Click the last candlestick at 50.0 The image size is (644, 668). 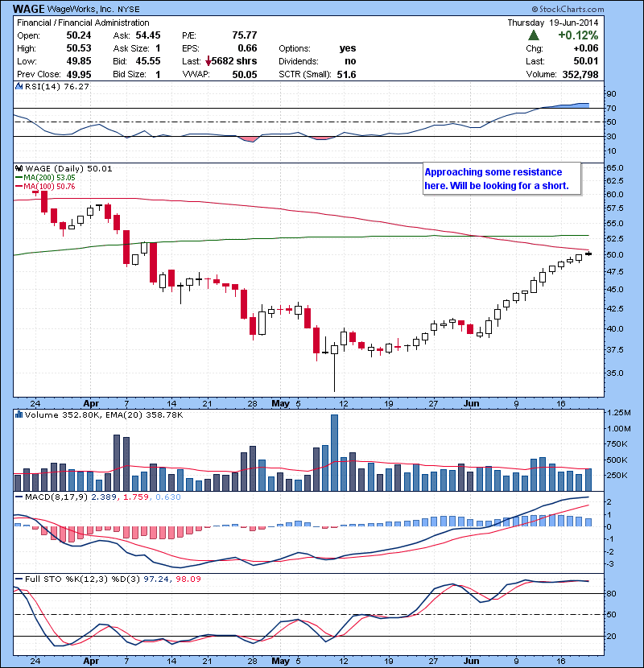coord(588,254)
